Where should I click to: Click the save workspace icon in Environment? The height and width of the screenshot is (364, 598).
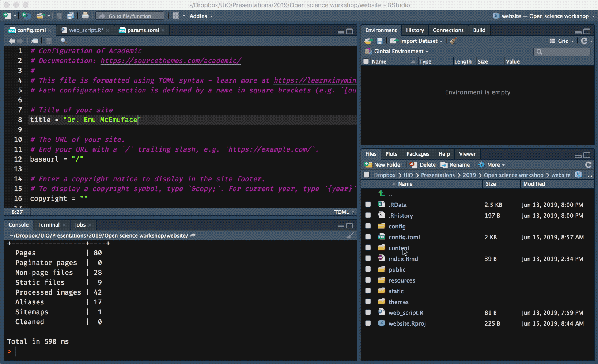379,41
